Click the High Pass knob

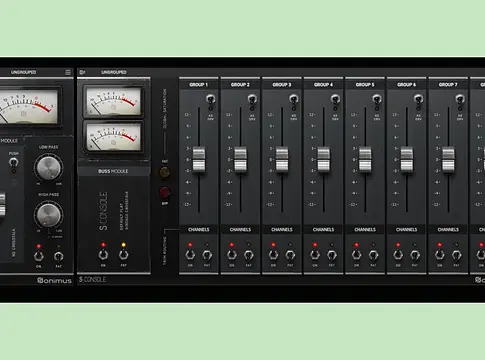[x=49, y=215]
